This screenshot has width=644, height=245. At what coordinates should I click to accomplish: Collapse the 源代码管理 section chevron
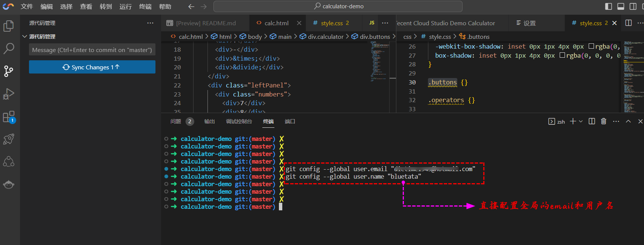click(24, 37)
